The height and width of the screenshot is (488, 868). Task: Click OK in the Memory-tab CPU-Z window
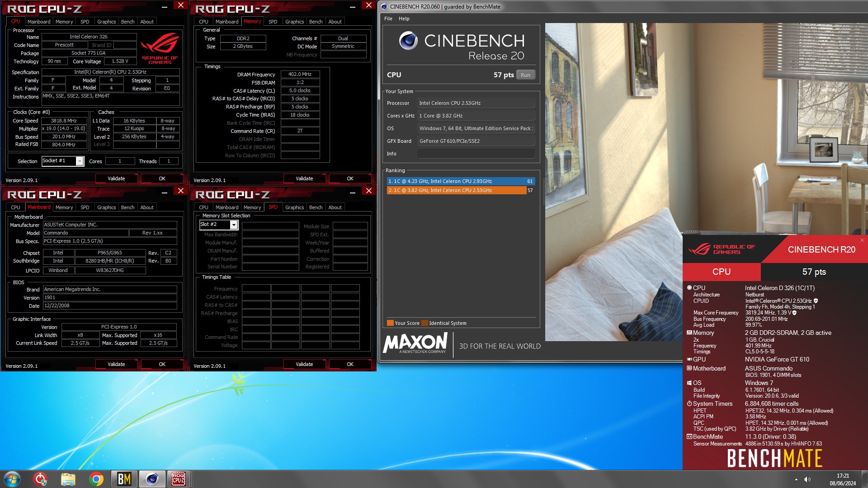coord(350,178)
